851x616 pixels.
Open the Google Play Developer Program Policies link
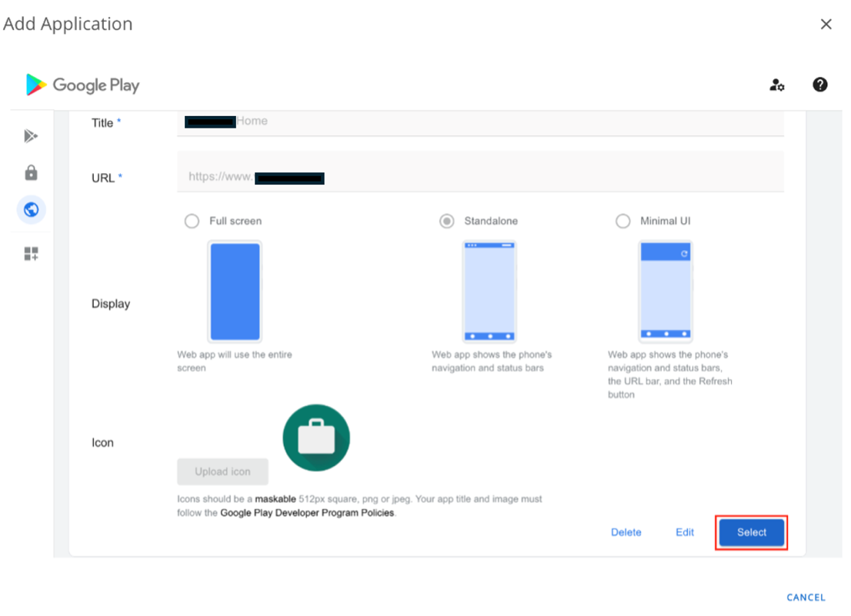(307, 513)
